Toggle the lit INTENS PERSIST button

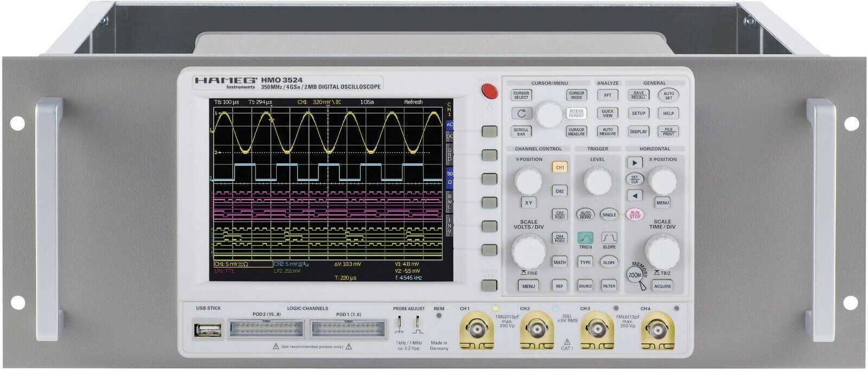click(x=576, y=113)
